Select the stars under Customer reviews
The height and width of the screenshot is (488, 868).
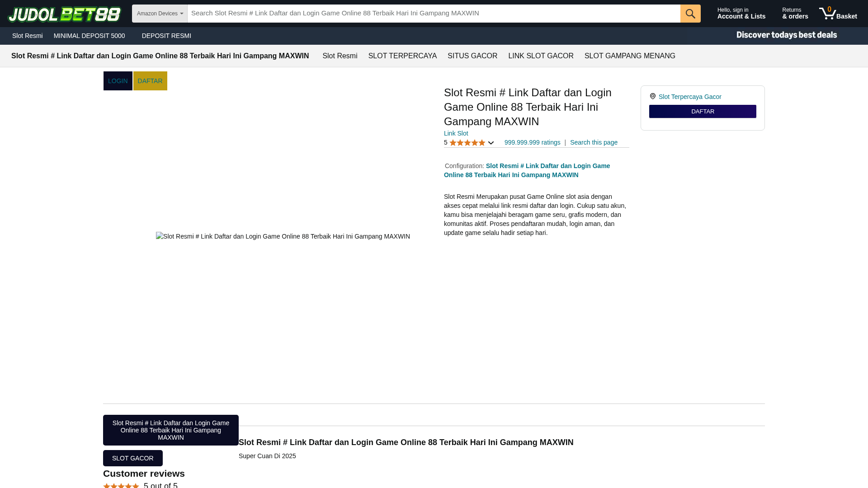(x=121, y=485)
